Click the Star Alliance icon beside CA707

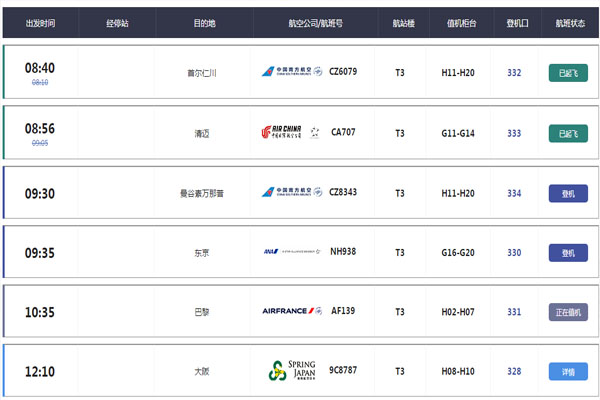(x=315, y=132)
